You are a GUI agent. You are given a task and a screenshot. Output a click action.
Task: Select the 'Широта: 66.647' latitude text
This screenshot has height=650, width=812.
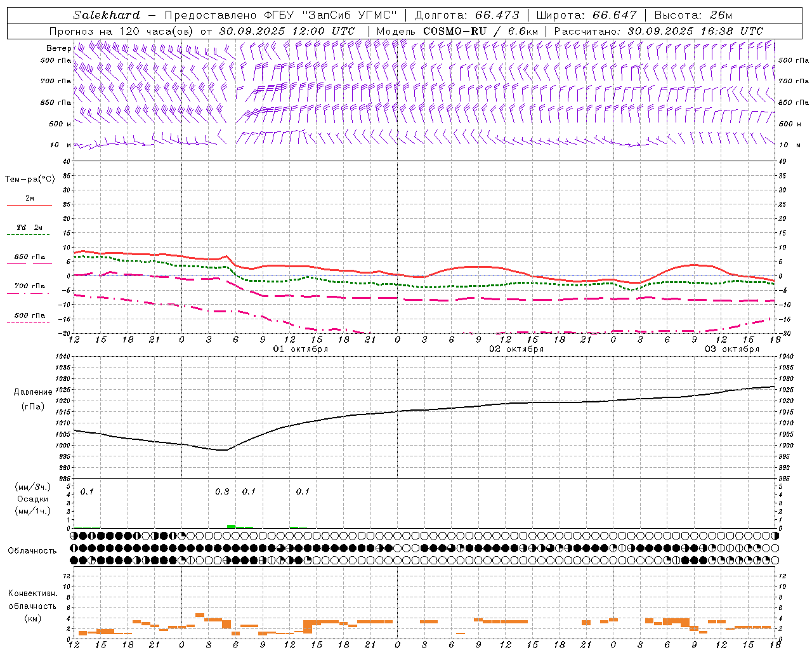tap(586, 15)
